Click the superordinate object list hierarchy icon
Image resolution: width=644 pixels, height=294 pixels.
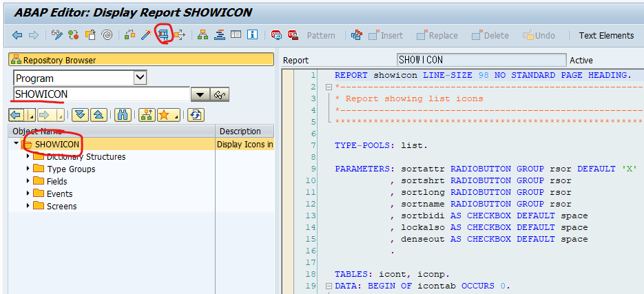pos(147,115)
